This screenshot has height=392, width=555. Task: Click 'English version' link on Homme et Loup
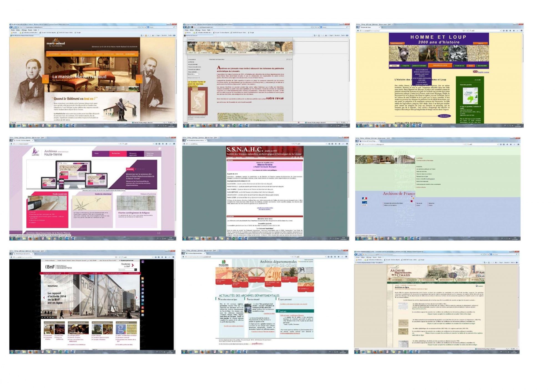[483, 72]
